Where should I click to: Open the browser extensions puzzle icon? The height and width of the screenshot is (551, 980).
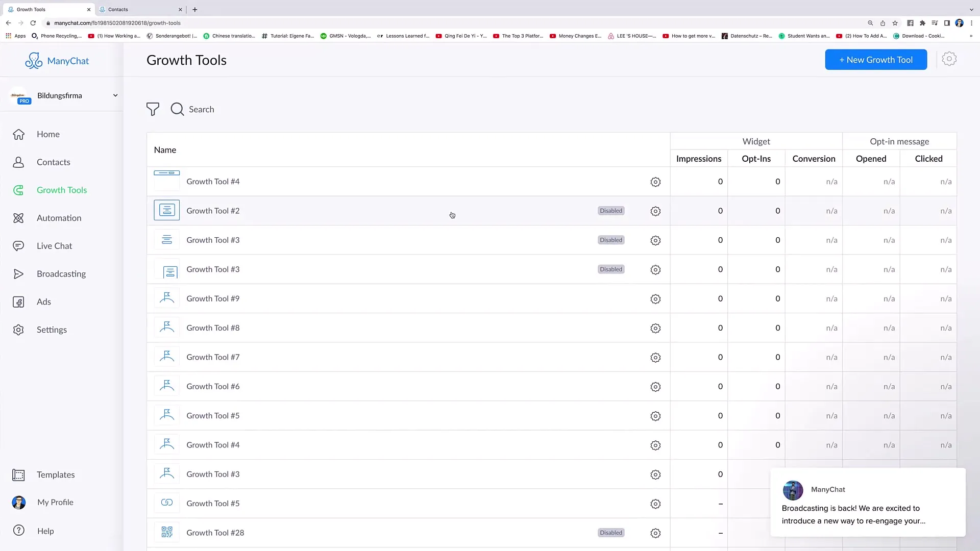pos(922,23)
